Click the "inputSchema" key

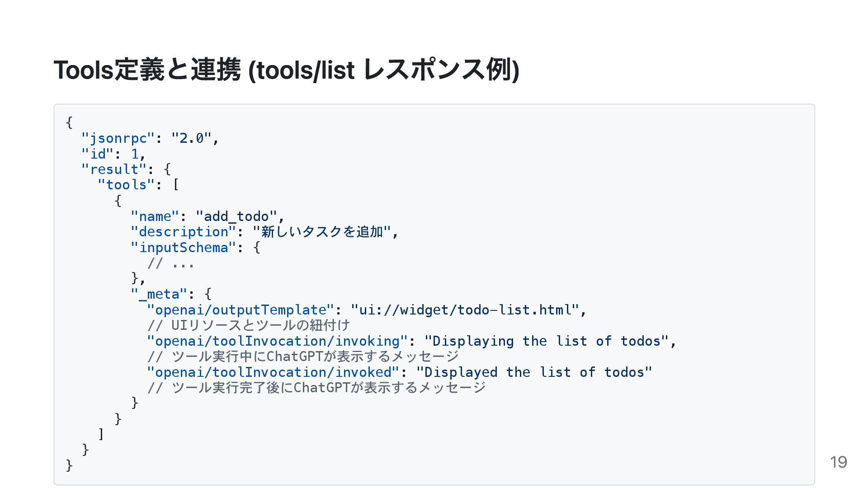pos(183,248)
